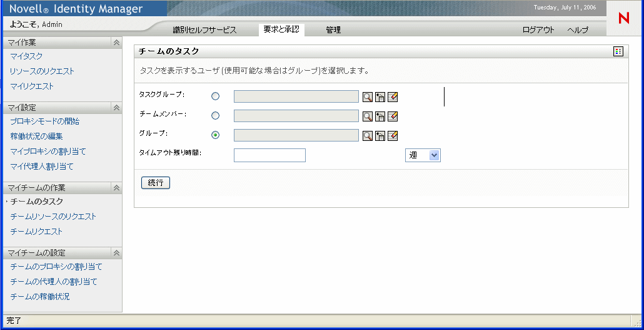Image resolution: width=644 pixels, height=330 pixels.
Task: Click the タイムアウト残り時間 input field
Action: click(x=269, y=155)
